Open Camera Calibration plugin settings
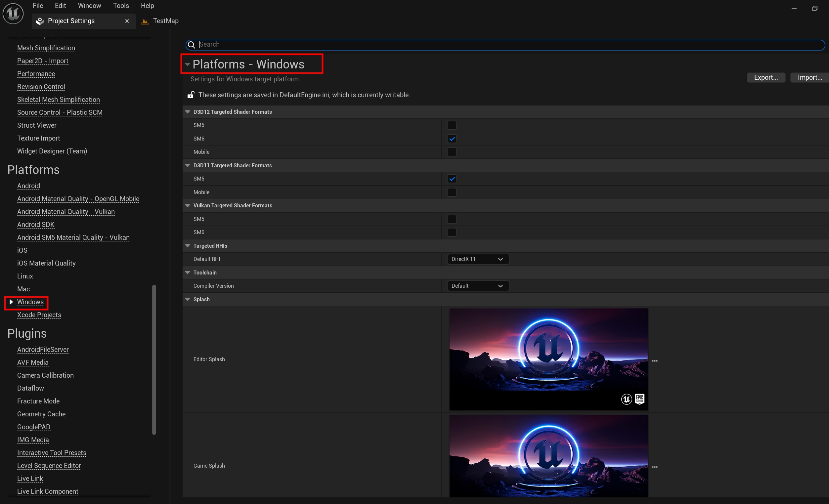The image size is (829, 504). click(x=45, y=375)
